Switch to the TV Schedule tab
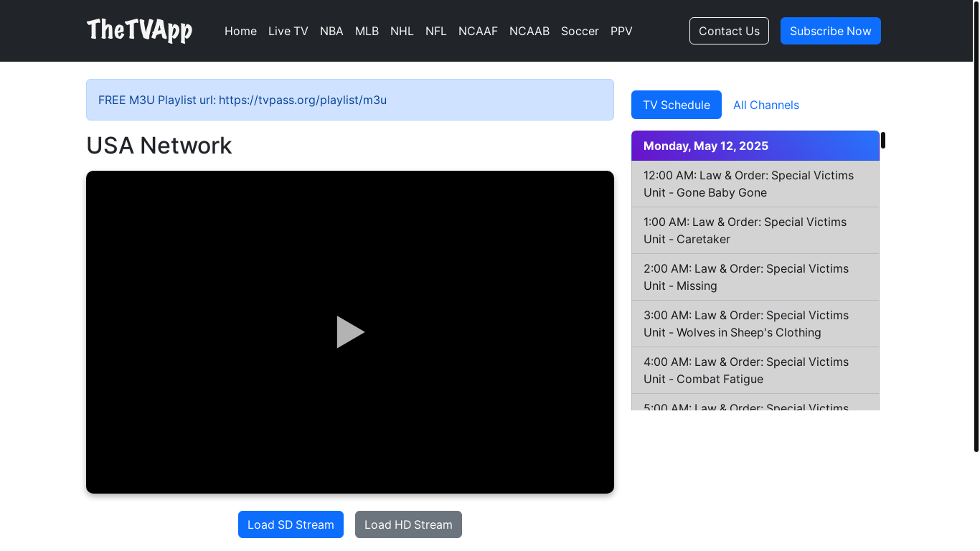The height and width of the screenshot is (551, 980). pyautogui.click(x=677, y=105)
